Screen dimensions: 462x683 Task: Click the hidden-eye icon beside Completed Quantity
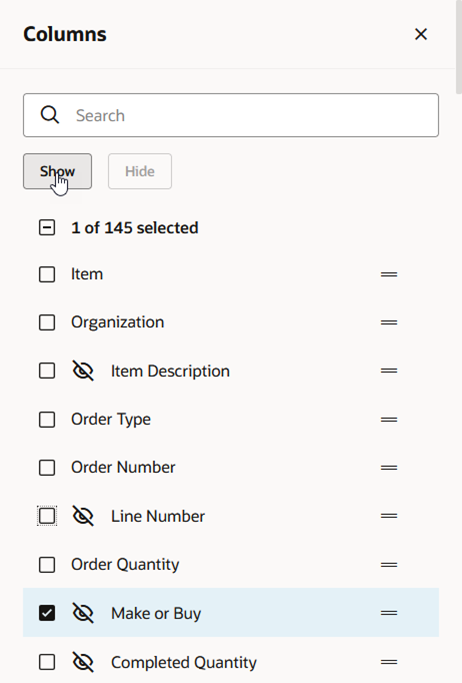coord(83,662)
